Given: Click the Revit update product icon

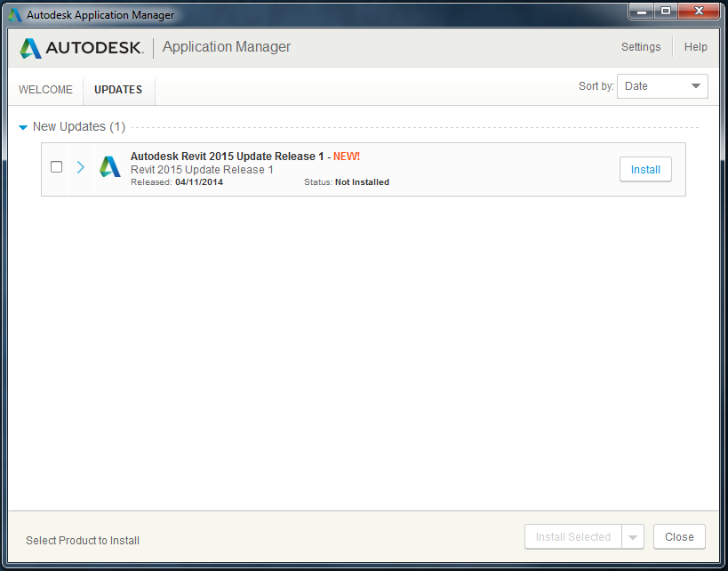Looking at the screenshot, I should [x=110, y=166].
